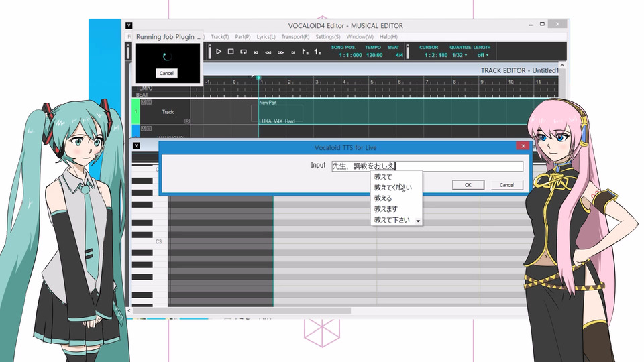Click OK in Vocaloid TTS dialog
This screenshot has width=644, height=362.
point(468,185)
